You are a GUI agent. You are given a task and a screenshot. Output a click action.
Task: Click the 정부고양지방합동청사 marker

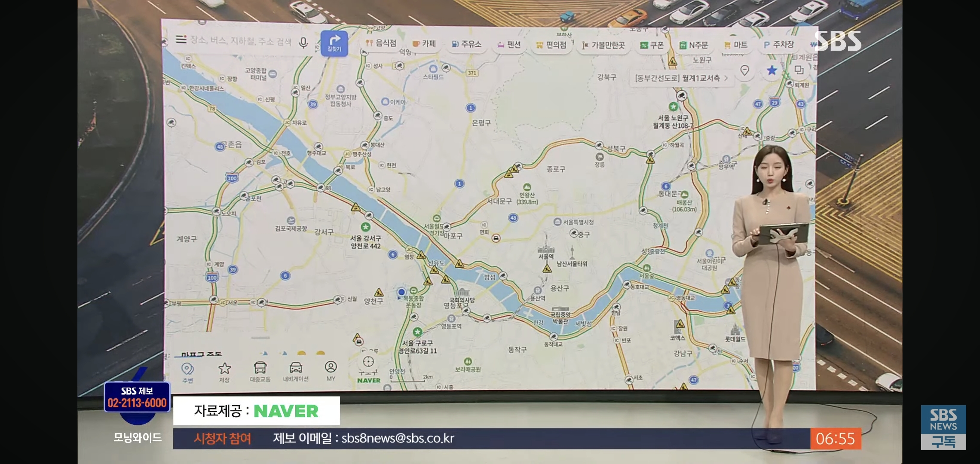(x=340, y=89)
